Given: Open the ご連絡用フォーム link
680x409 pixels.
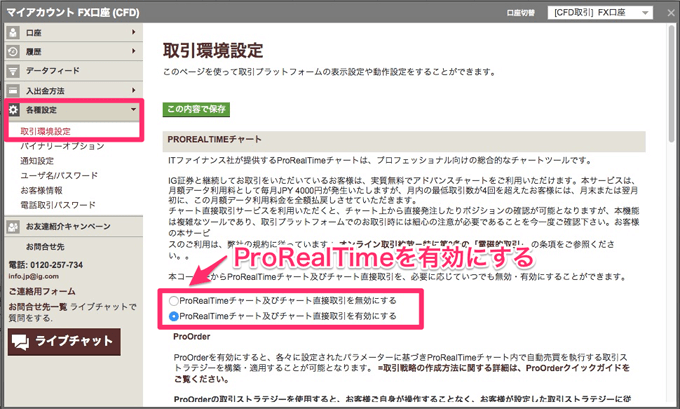Looking at the screenshot, I should (42, 291).
